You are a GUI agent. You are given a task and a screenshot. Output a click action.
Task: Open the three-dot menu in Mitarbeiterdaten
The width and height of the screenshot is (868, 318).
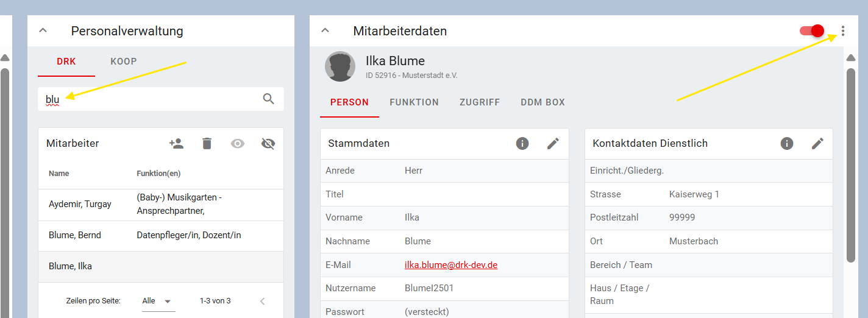pyautogui.click(x=843, y=30)
